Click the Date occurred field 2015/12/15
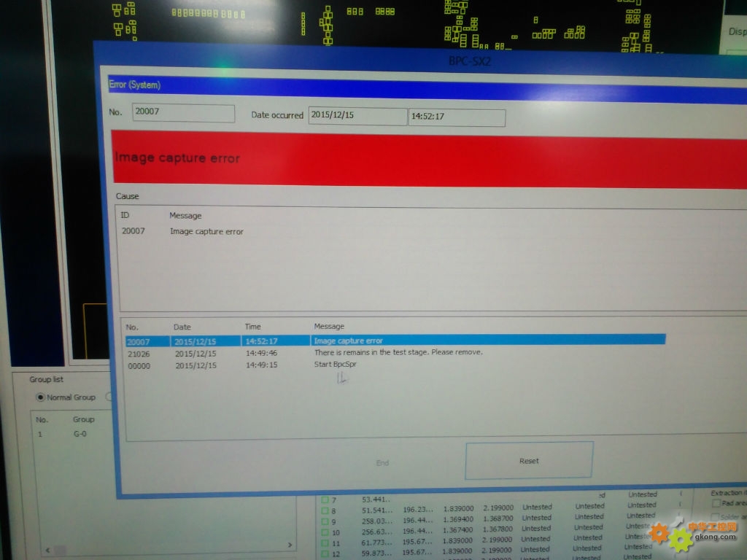 pos(357,116)
